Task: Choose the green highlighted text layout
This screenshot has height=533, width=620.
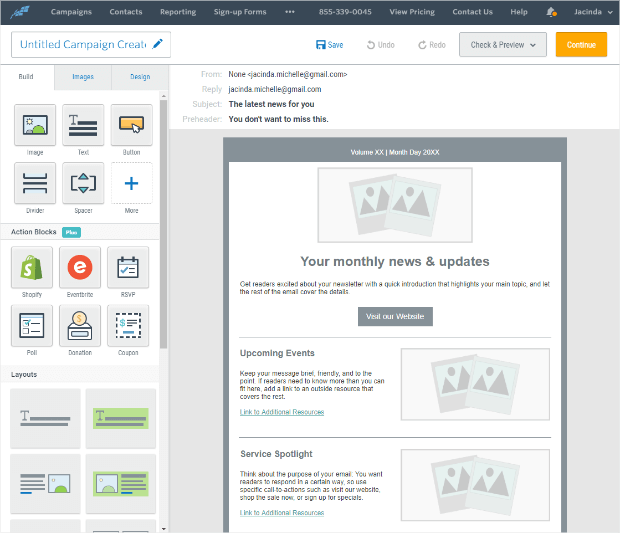Action: 121,418
